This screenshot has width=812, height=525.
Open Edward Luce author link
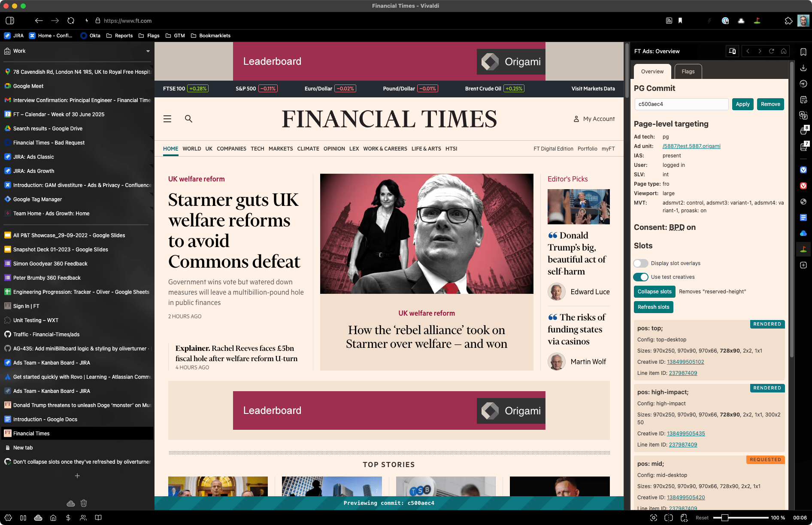[590, 292]
